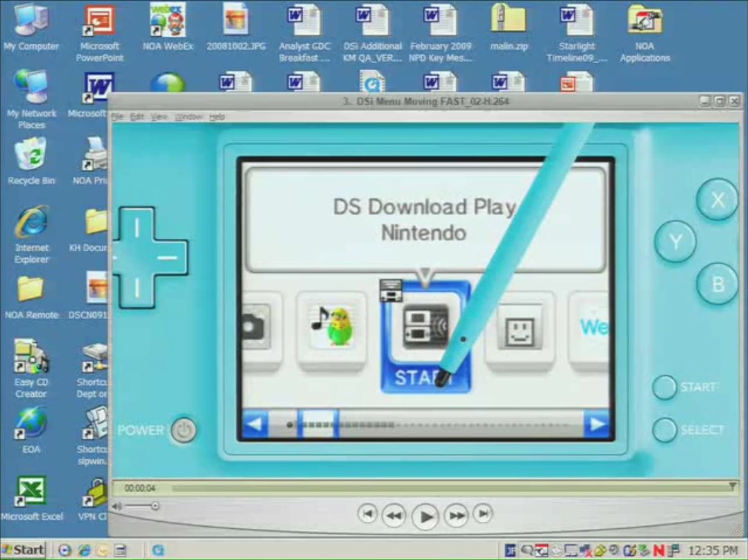
Task: Select the 20081002.JPG image file
Action: pyautogui.click(x=236, y=26)
